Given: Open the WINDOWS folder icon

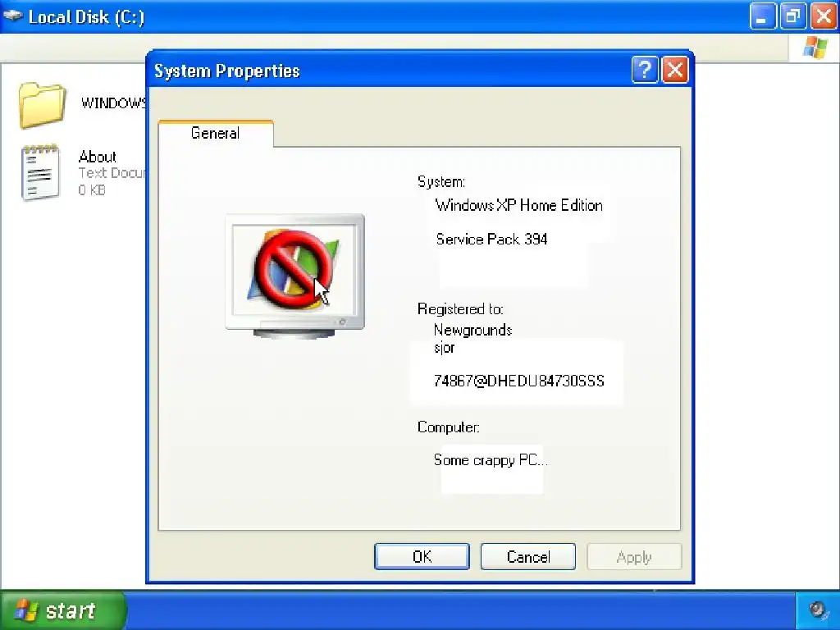Looking at the screenshot, I should coord(42,105).
